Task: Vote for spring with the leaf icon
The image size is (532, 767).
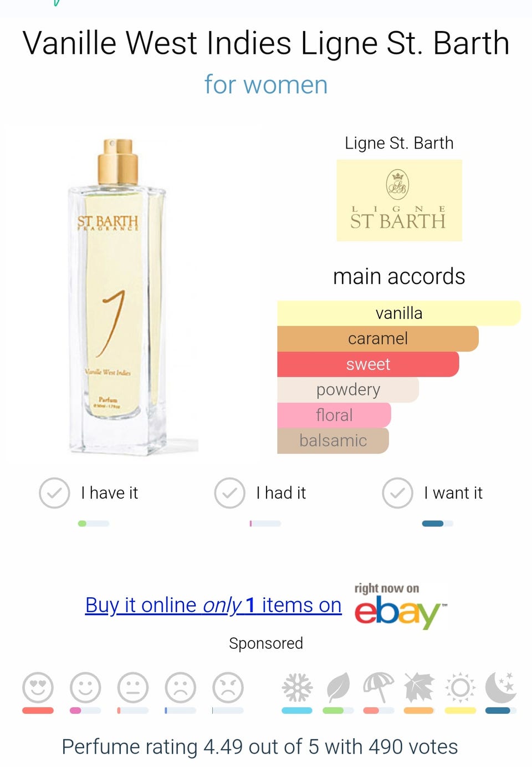Action: (338, 688)
